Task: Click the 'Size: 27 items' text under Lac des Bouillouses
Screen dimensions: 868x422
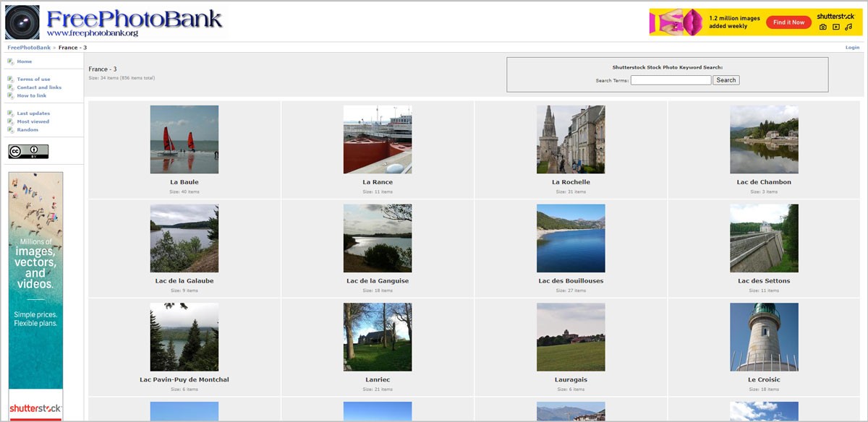Action: tap(571, 291)
